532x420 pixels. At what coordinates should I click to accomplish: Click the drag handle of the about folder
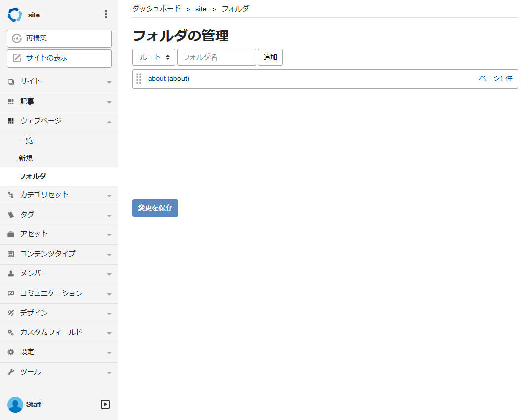(139, 78)
